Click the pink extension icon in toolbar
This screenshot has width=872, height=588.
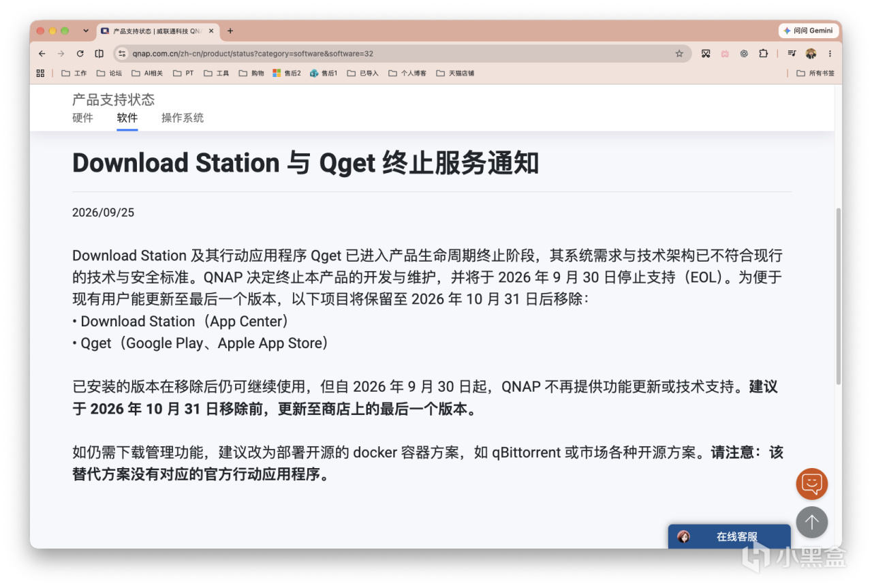pos(725,54)
